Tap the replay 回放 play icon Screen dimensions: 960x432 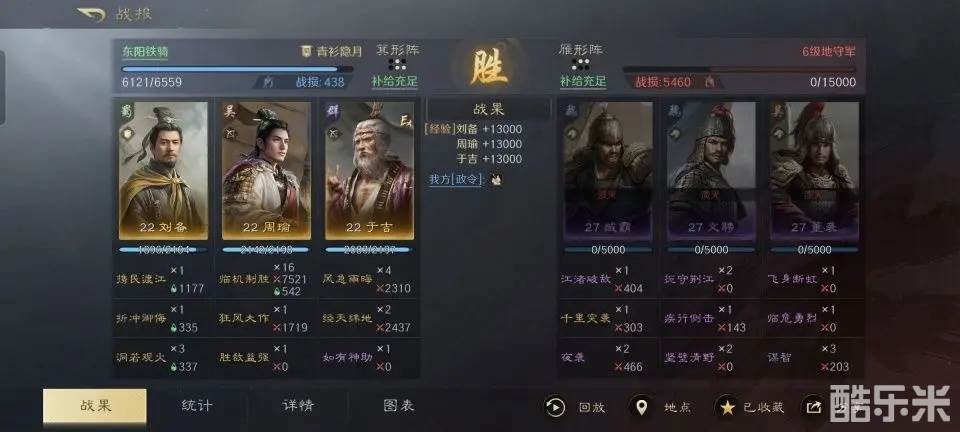tap(555, 407)
